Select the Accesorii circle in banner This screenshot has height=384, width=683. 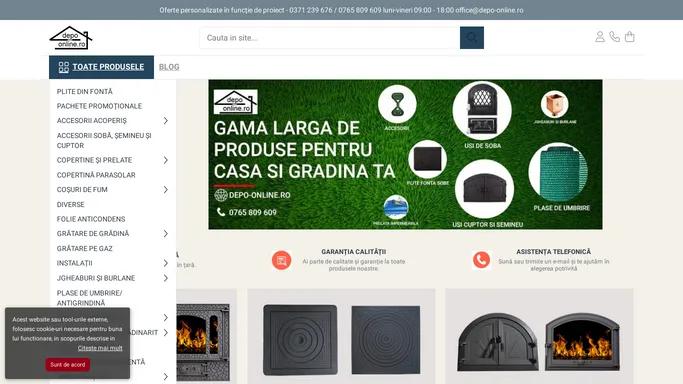click(397, 104)
